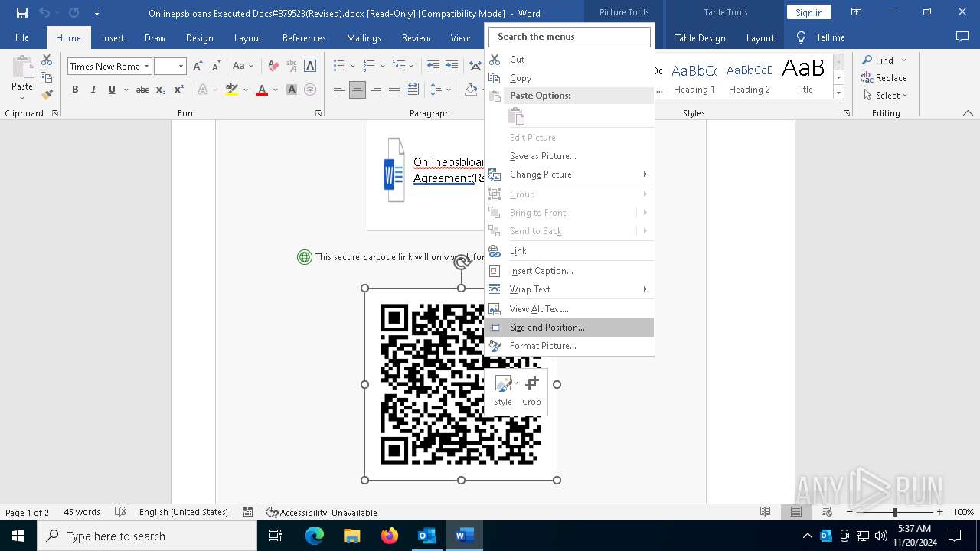980x551 pixels.
Task: Select Size and Position menu entry
Action: pos(570,328)
